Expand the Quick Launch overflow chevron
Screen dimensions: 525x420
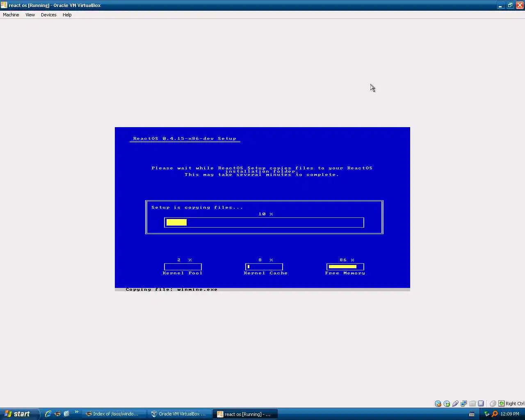(76, 412)
